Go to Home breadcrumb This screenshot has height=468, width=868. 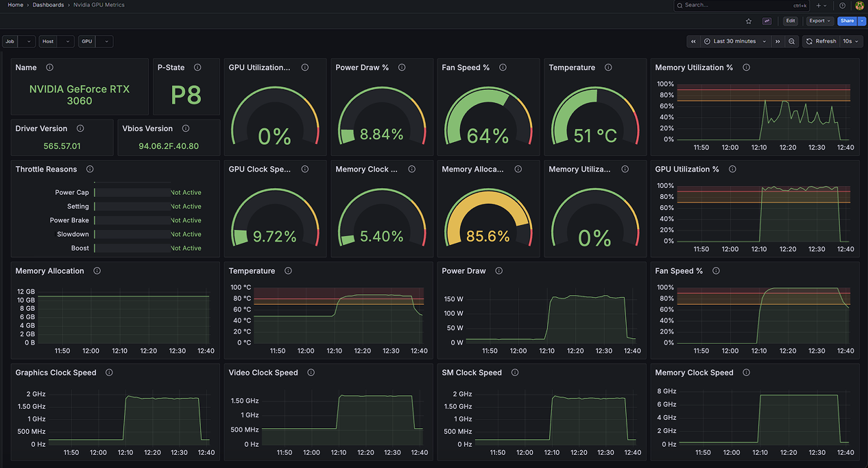(x=16, y=5)
